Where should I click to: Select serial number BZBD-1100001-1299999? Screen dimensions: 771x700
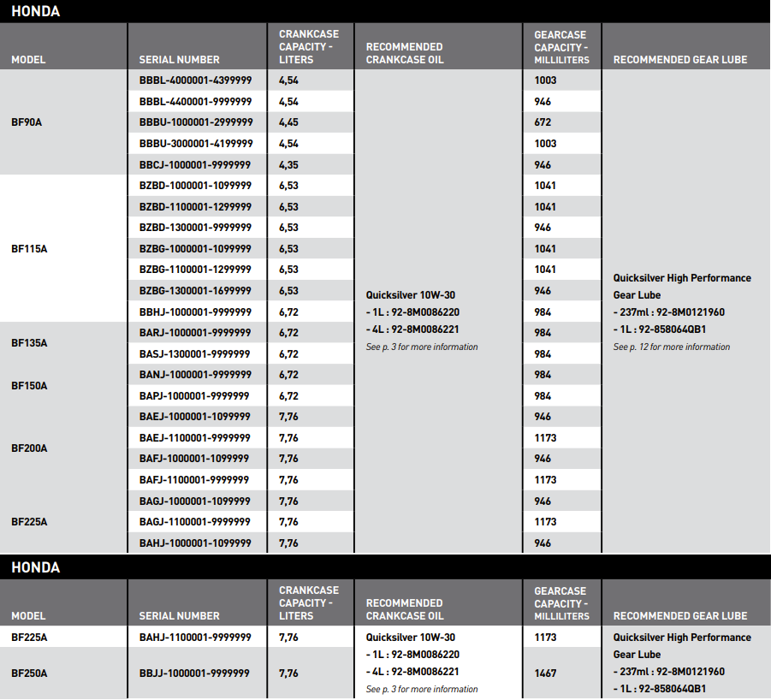point(195,207)
